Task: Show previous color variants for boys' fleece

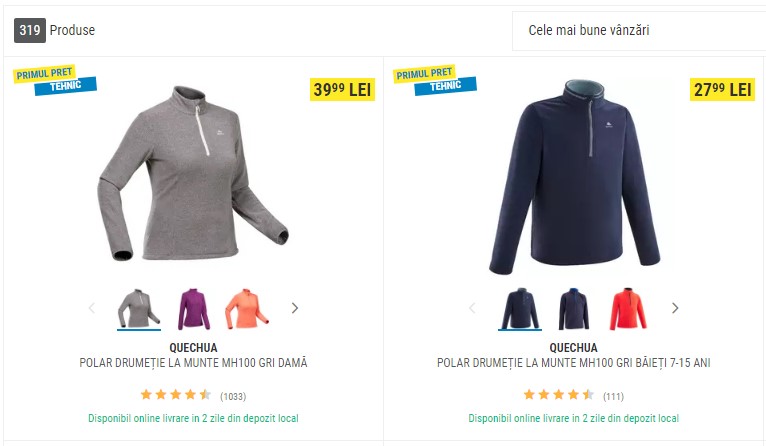Action: [472, 308]
